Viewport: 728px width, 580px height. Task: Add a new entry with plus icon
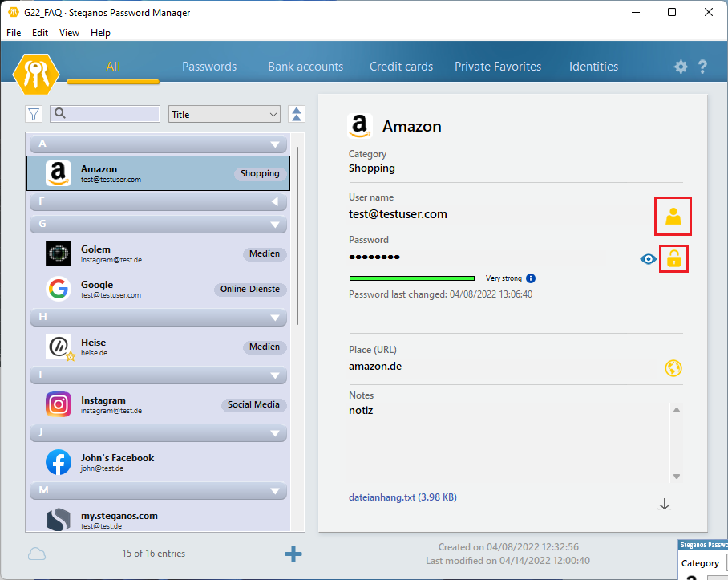293,554
